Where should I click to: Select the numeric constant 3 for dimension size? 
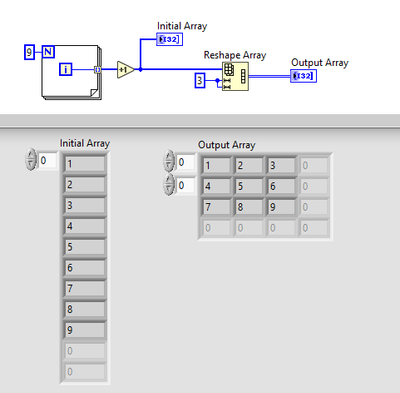tap(200, 80)
